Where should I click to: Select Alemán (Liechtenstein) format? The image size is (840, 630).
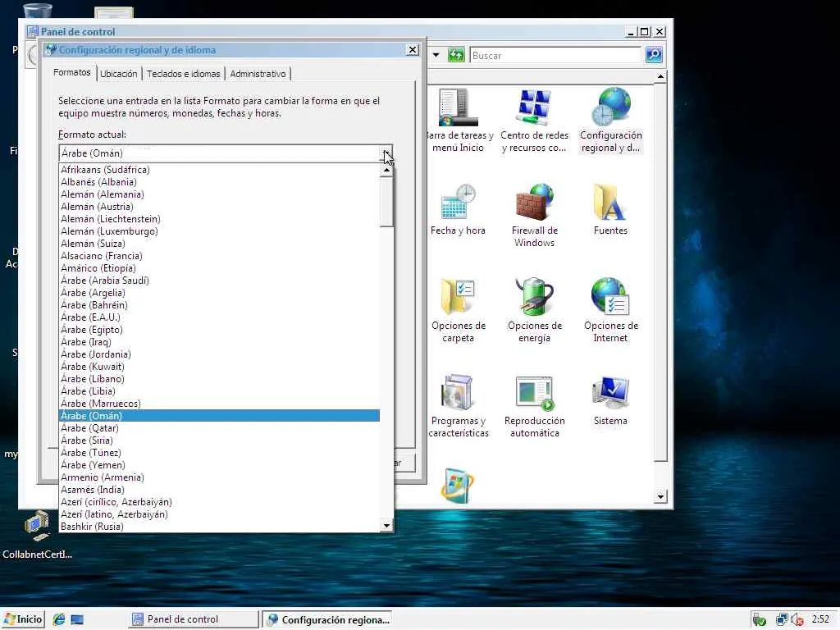click(219, 219)
